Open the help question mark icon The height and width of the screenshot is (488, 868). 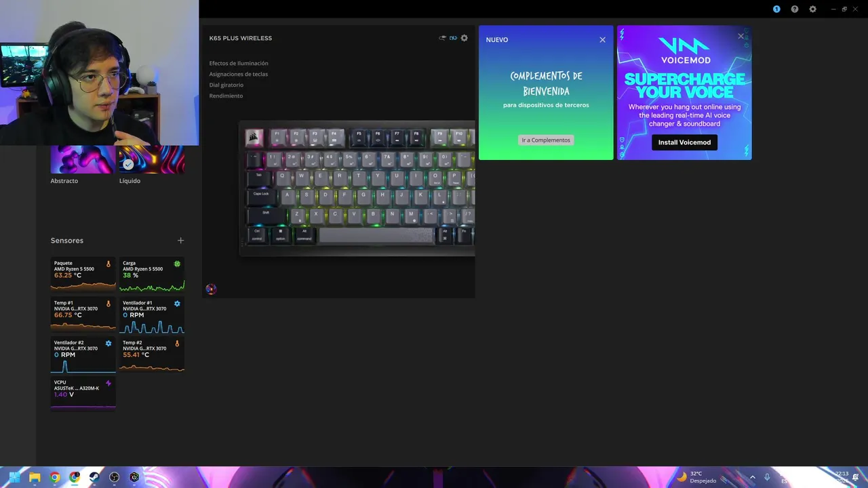coord(795,9)
